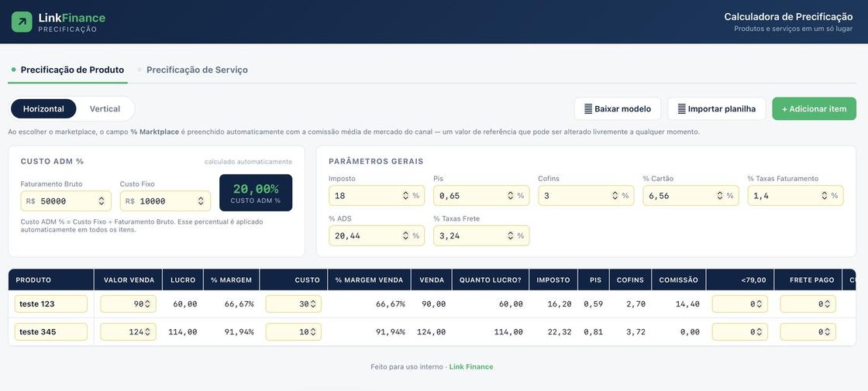The width and height of the screenshot is (868, 391).
Task: Click the Custo Fixo input field
Action: [x=165, y=201]
